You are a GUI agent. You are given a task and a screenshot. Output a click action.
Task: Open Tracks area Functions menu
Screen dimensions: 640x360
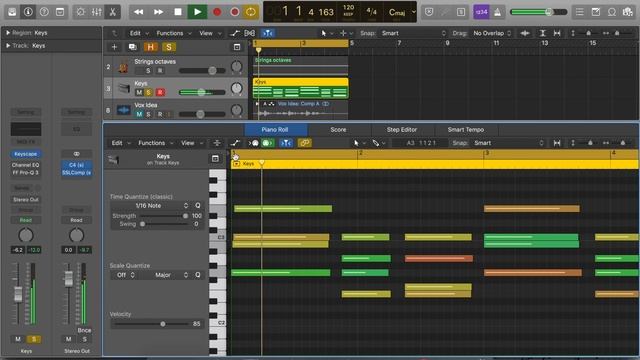173,33
